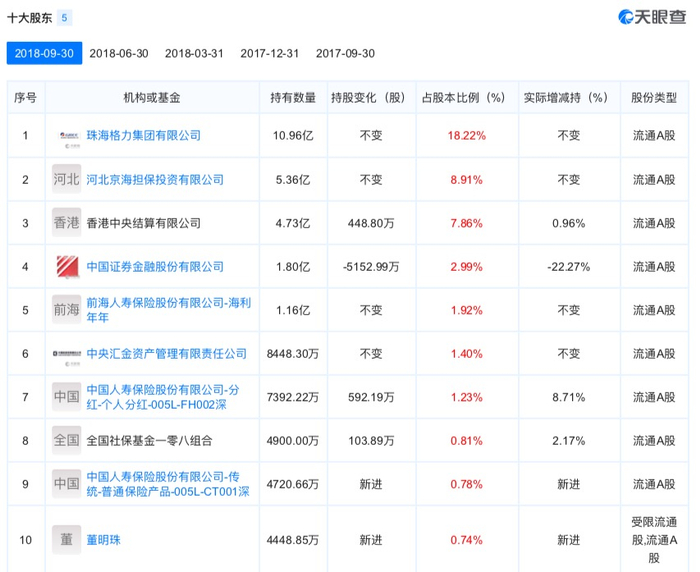Click the 股份类型 column header
Screen dimensions: 700x572
pos(654,97)
